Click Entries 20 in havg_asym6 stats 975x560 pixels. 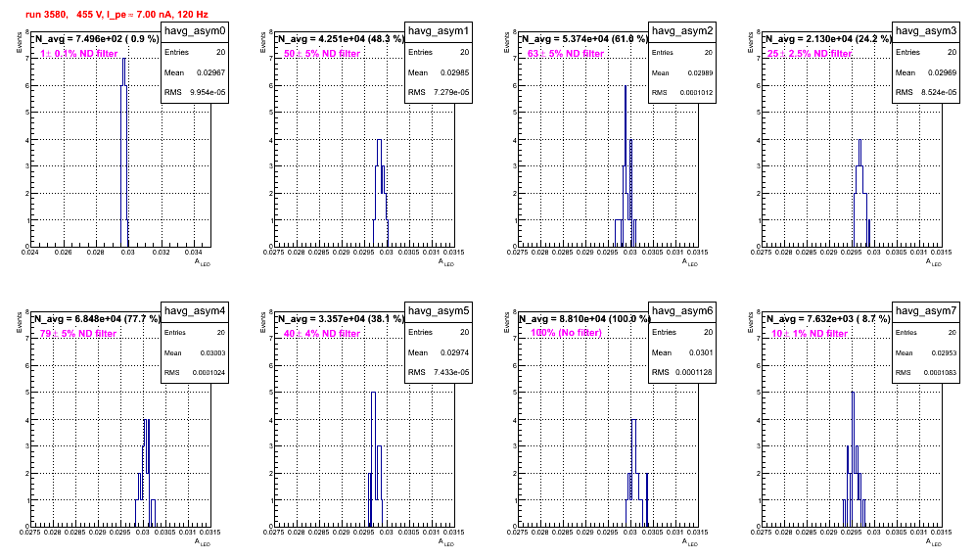pyautogui.click(x=682, y=333)
